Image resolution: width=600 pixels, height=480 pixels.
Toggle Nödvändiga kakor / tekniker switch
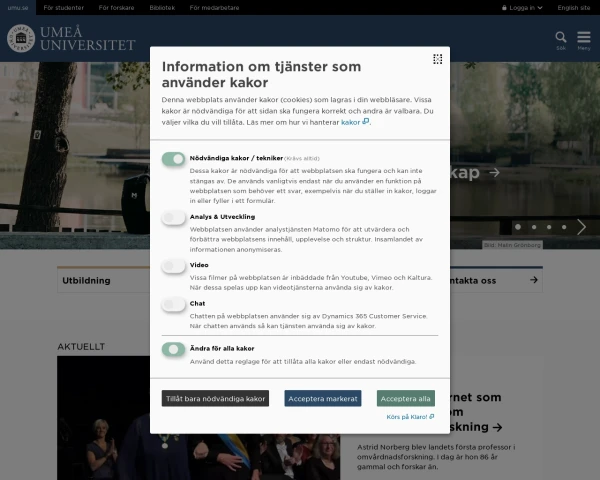coord(173,158)
